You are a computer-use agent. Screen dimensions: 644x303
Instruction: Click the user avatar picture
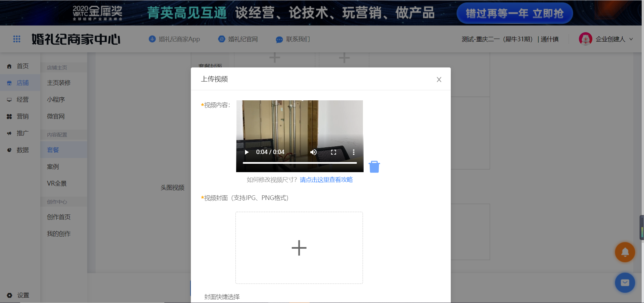[x=585, y=39]
